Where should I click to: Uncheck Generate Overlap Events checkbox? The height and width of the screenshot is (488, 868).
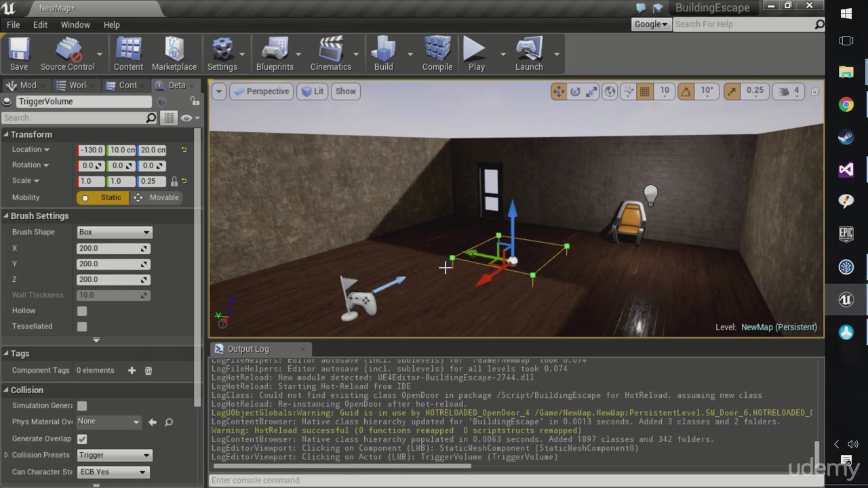[x=82, y=439]
